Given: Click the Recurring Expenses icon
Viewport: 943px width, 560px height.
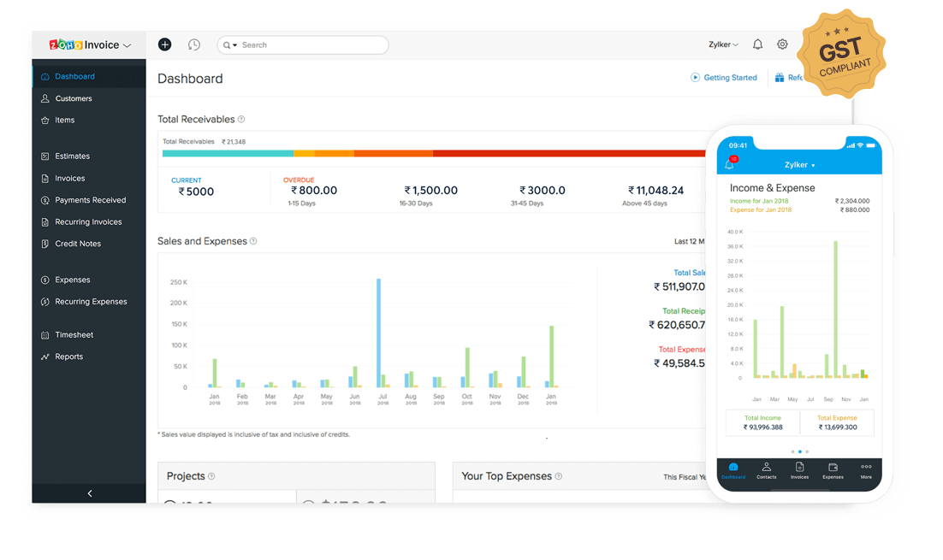Looking at the screenshot, I should (x=45, y=302).
